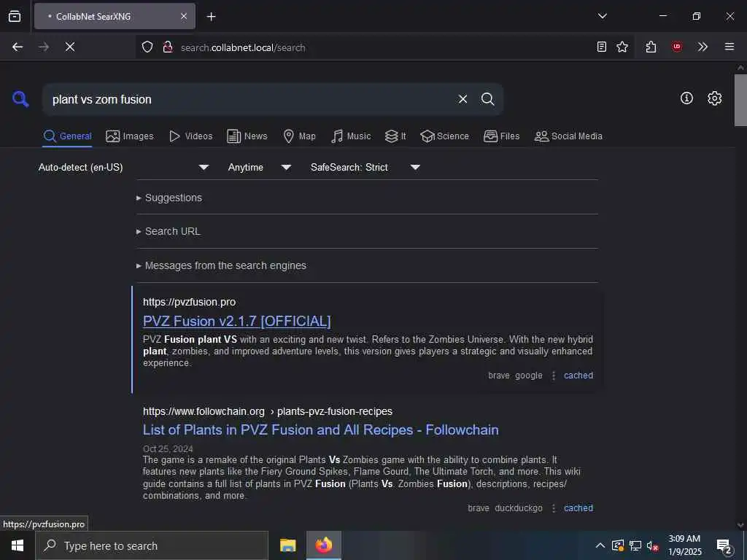Viewport: 747px width, 560px height.
Task: Switch to the Music category
Action: click(351, 136)
